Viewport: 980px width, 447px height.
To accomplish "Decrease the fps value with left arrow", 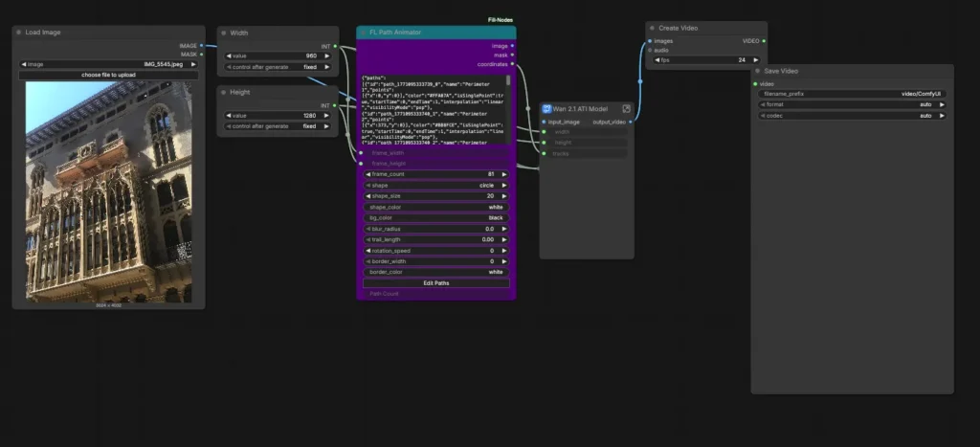I will (657, 60).
